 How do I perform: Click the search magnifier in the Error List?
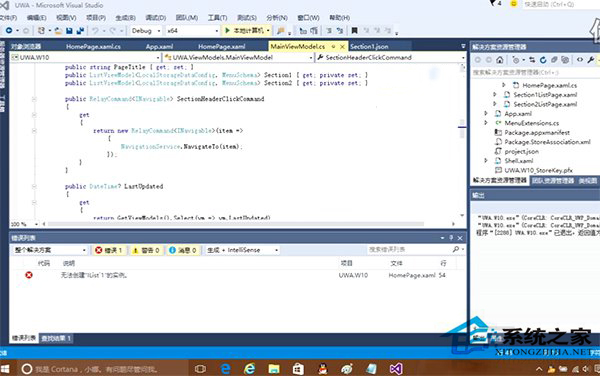[455, 249]
